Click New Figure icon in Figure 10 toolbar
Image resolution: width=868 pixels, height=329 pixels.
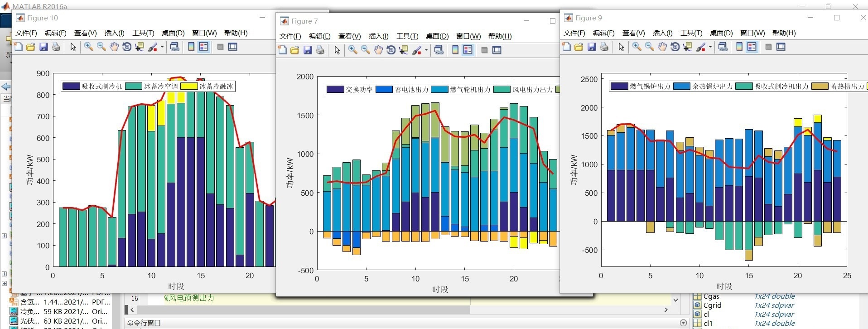tap(18, 47)
